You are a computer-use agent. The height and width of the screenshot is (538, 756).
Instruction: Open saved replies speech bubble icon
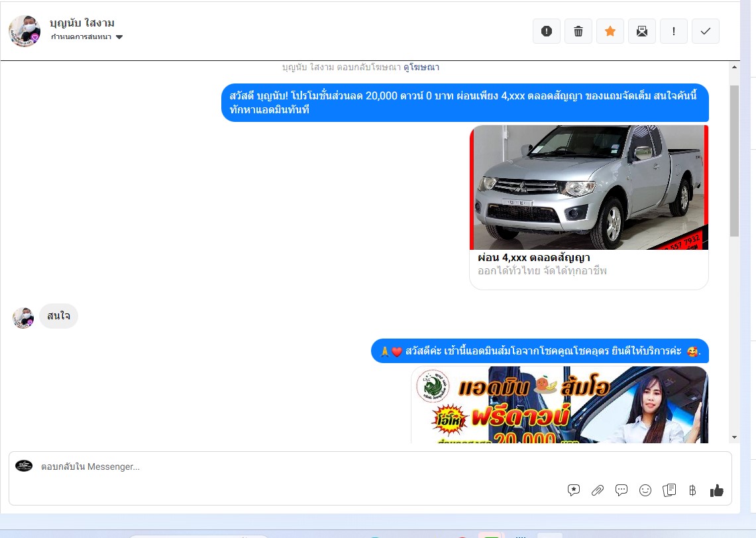click(621, 490)
